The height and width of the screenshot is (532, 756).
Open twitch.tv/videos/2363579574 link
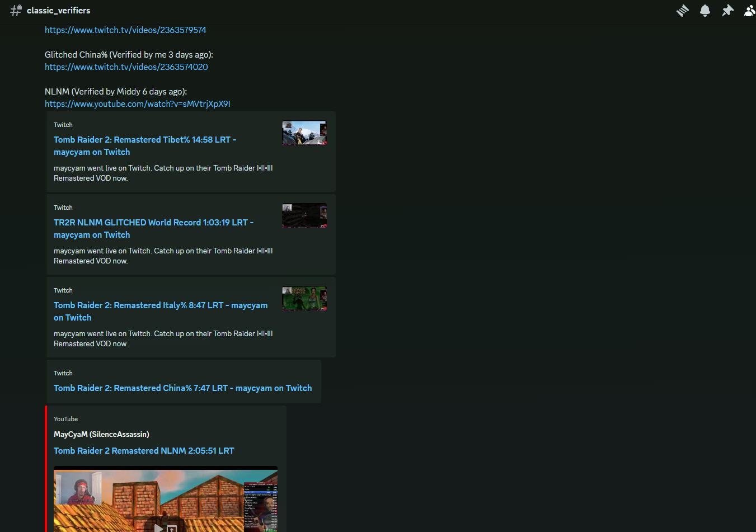tap(125, 30)
